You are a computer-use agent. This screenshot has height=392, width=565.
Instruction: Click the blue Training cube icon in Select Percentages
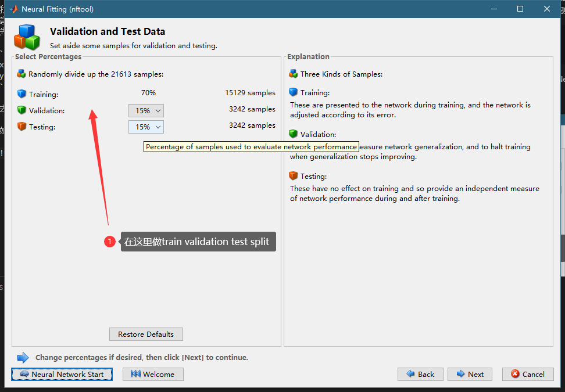point(22,93)
